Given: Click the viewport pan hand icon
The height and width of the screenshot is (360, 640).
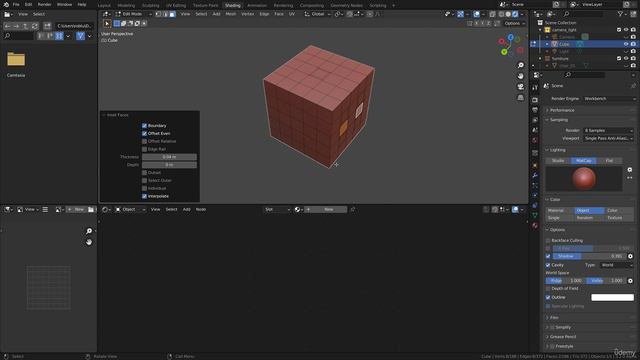Looking at the screenshot, I should tap(520, 76).
